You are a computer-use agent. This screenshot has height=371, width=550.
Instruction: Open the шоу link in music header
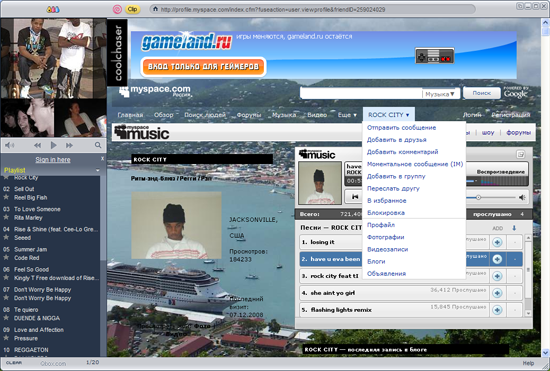coord(488,133)
